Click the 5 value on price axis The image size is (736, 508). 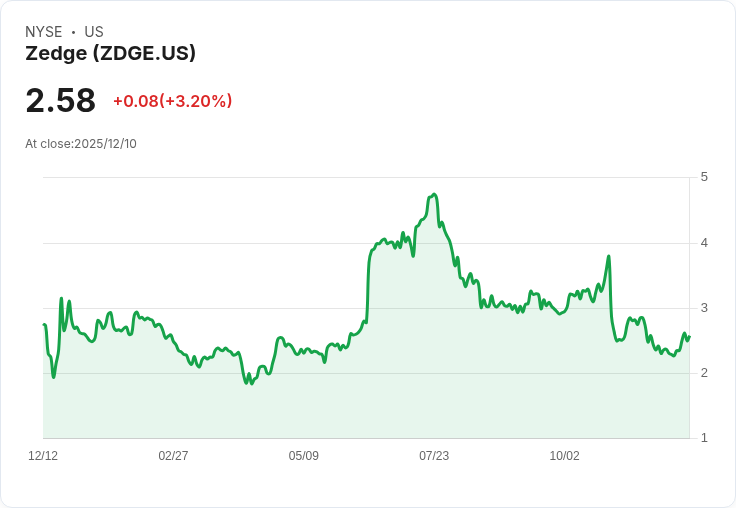click(x=704, y=177)
